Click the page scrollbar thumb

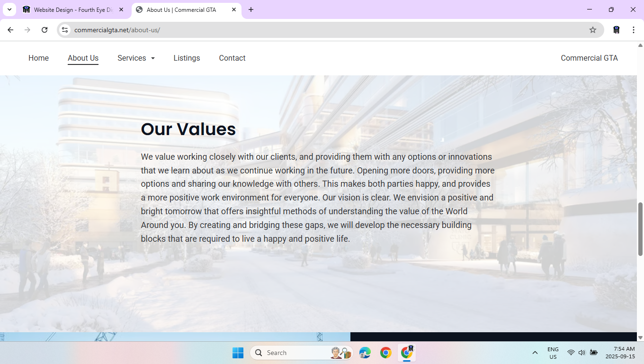point(640,229)
